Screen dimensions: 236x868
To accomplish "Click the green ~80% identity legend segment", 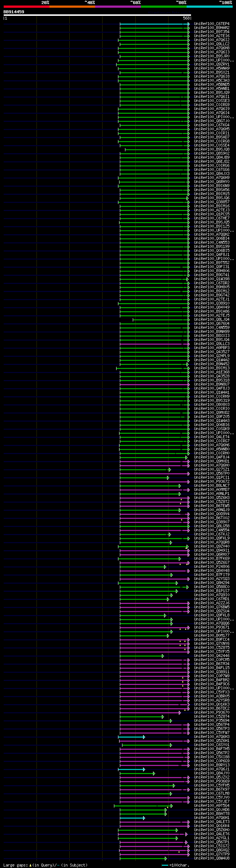I will click(x=163, y=7).
